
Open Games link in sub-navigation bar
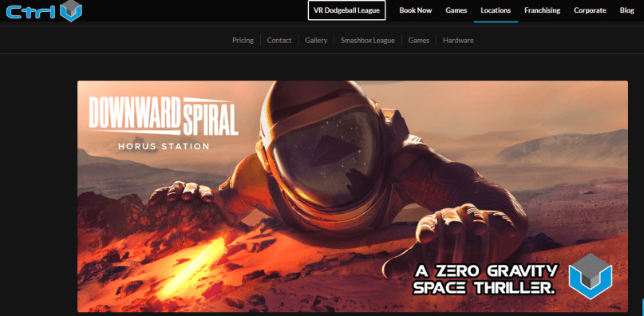[419, 40]
